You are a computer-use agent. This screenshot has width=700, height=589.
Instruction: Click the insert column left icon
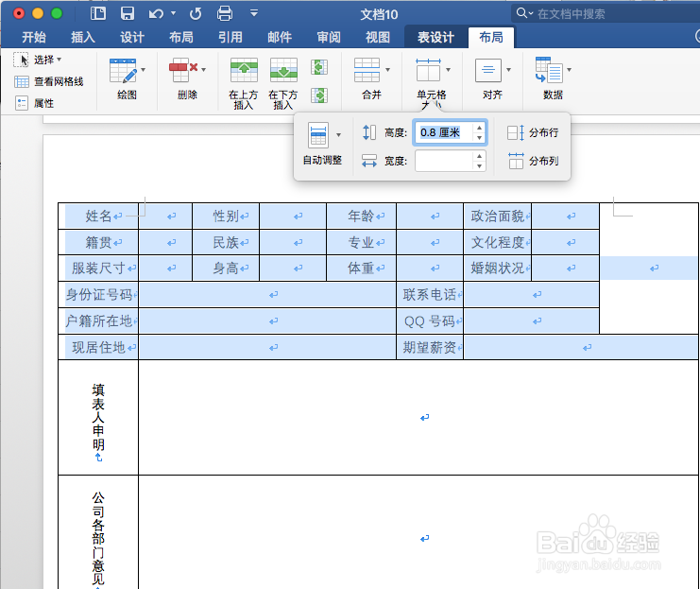[x=319, y=67]
